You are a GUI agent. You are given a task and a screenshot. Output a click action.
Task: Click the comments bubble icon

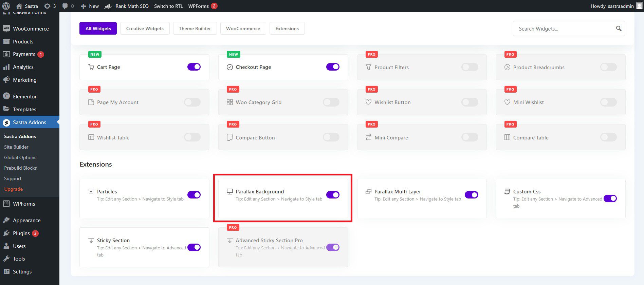(x=65, y=6)
